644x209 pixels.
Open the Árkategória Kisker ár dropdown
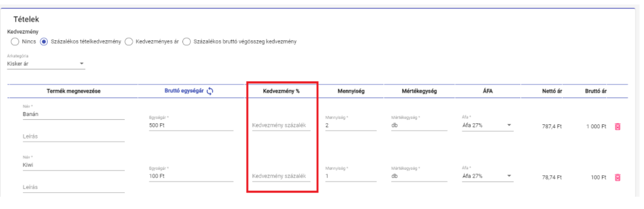47,63
